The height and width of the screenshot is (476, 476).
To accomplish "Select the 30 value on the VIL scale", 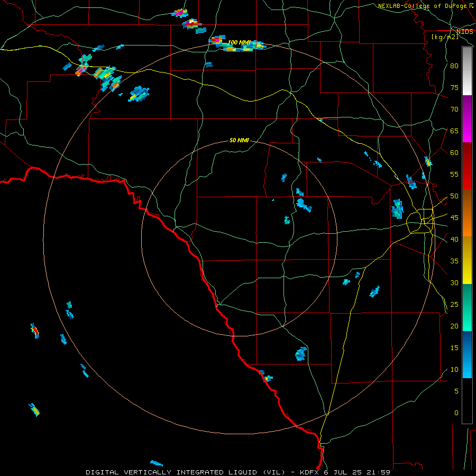I will coord(454,283).
